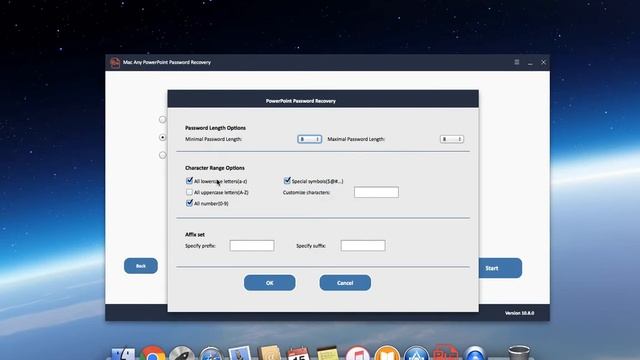
Task: Open the Maximal Password Length dropdown
Action: [451, 139]
